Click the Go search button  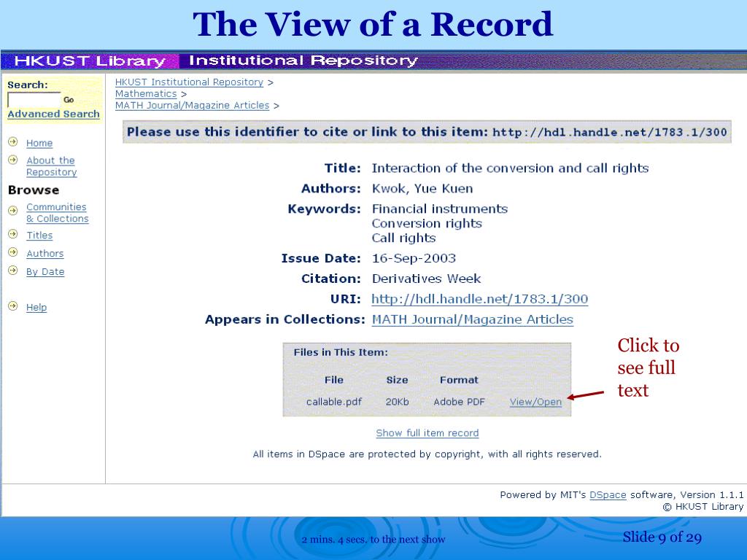(x=69, y=100)
